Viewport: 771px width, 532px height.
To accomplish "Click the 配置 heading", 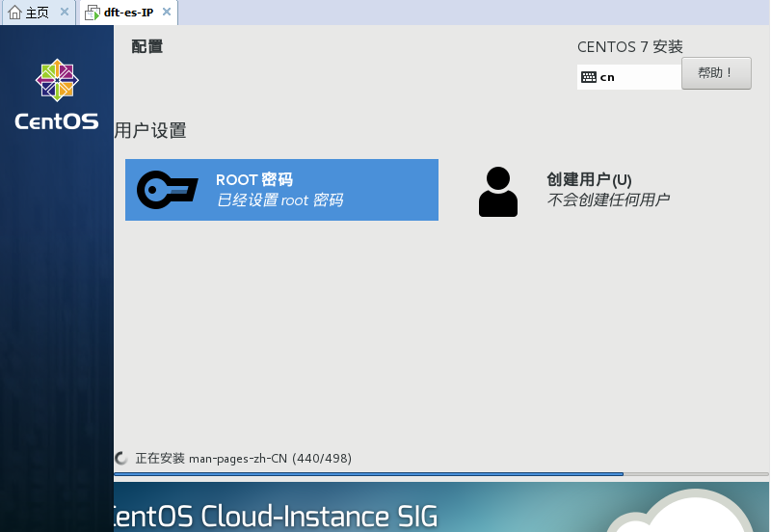I will [147, 46].
